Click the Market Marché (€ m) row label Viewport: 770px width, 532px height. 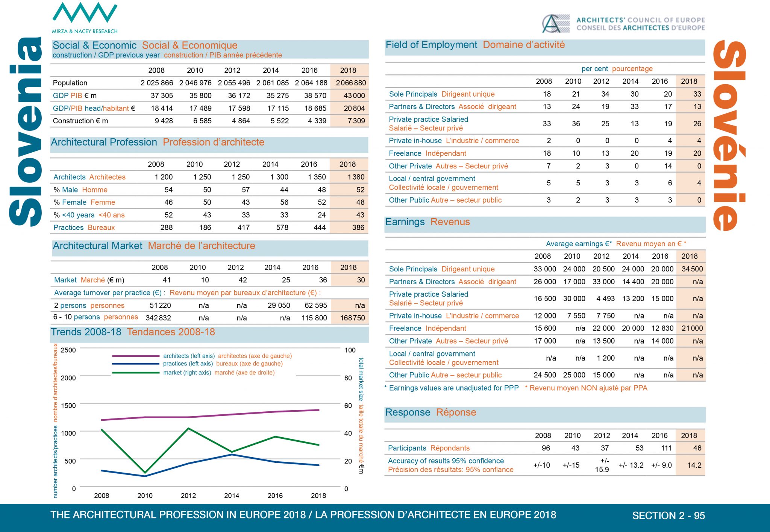89,280
